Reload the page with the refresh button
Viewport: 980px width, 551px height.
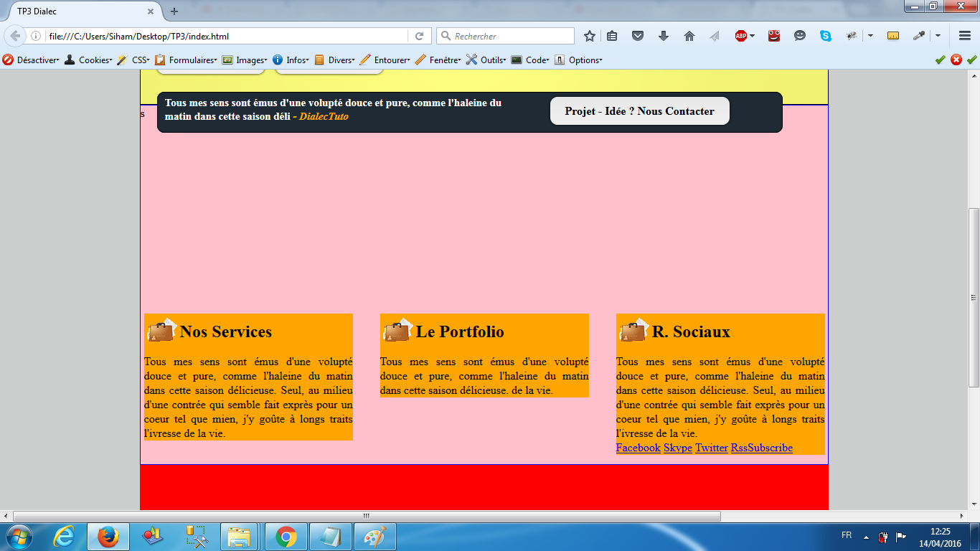[x=419, y=36]
